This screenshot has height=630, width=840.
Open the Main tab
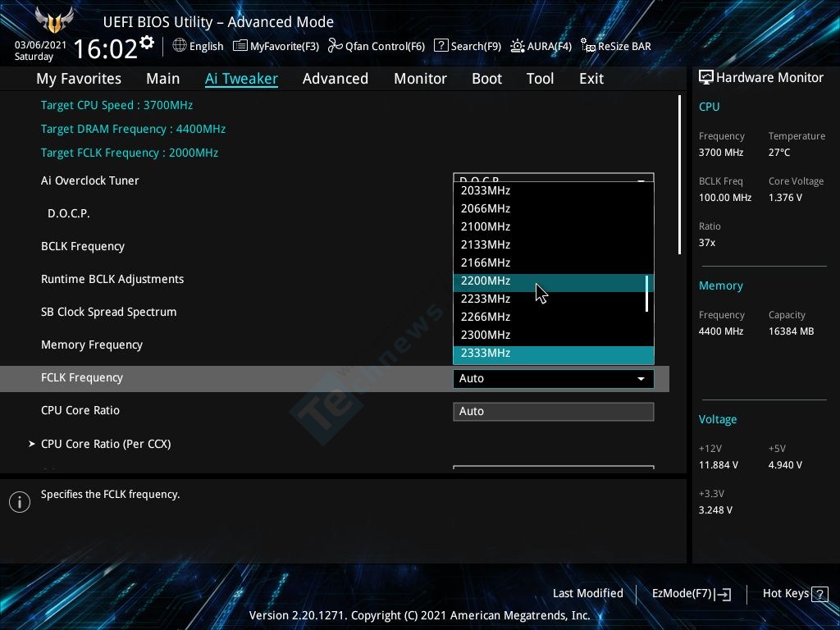coord(163,79)
